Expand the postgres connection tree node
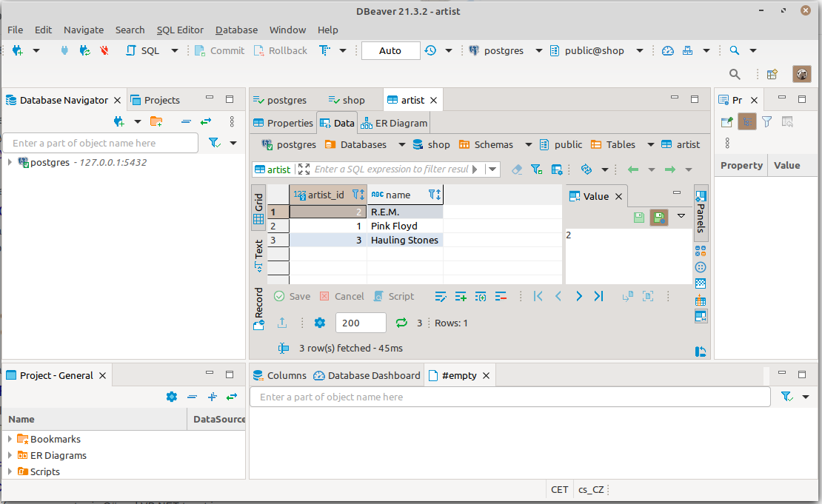 click(x=10, y=162)
